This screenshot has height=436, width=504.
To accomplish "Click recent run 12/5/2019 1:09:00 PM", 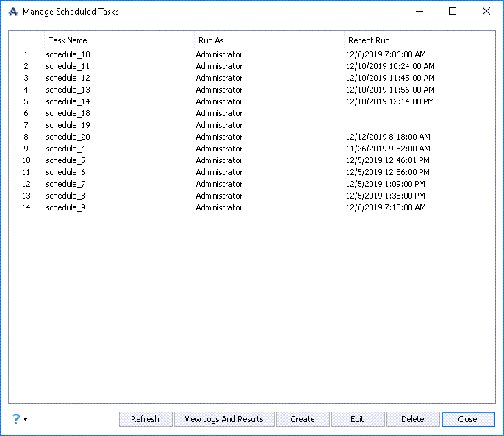I will pyautogui.click(x=386, y=184).
